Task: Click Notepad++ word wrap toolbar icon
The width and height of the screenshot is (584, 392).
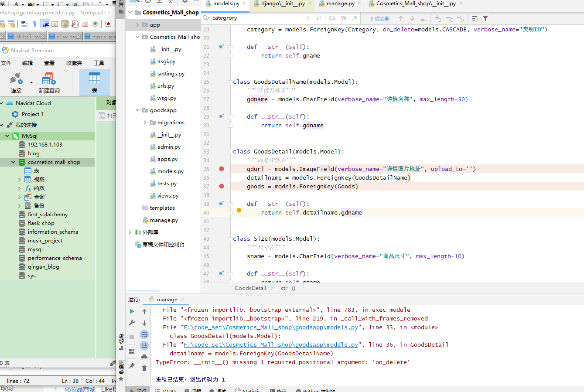Action: pyautogui.click(x=25, y=24)
